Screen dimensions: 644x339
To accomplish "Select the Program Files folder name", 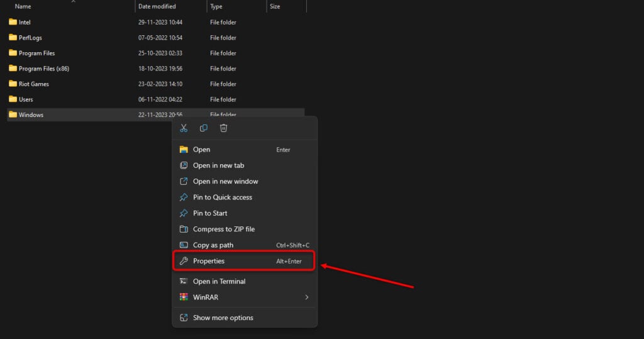I will (x=36, y=53).
